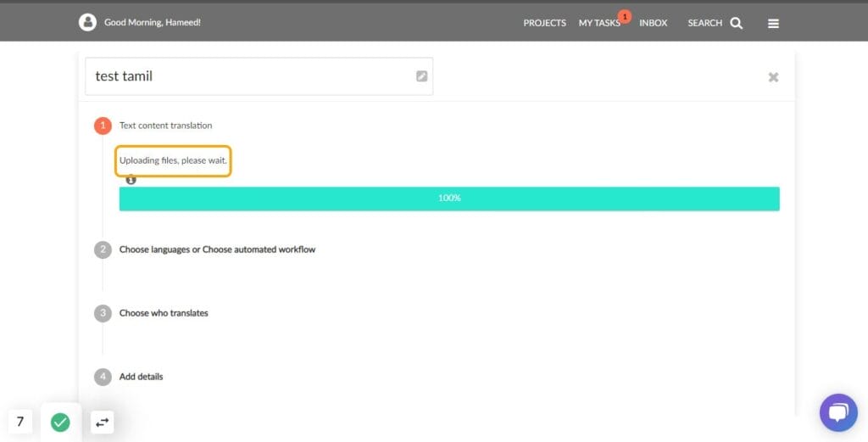This screenshot has width=868, height=442.
Task: Click the 100% upload progress bar
Action: (x=449, y=199)
